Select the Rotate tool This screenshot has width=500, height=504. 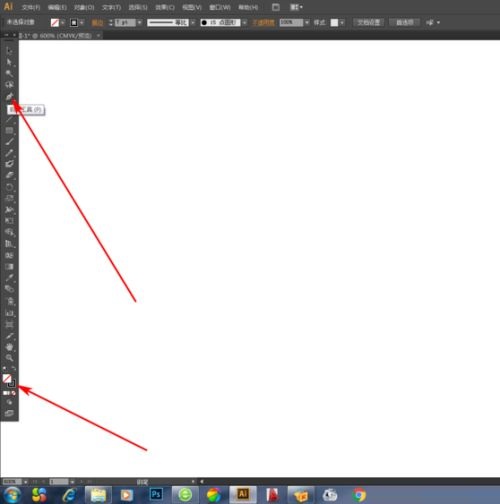[x=9, y=187]
